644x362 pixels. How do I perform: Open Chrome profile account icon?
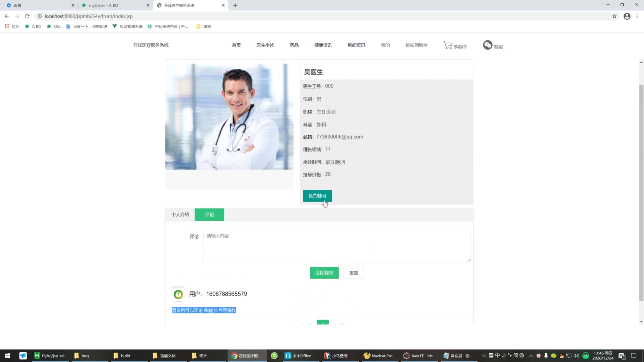(627, 16)
